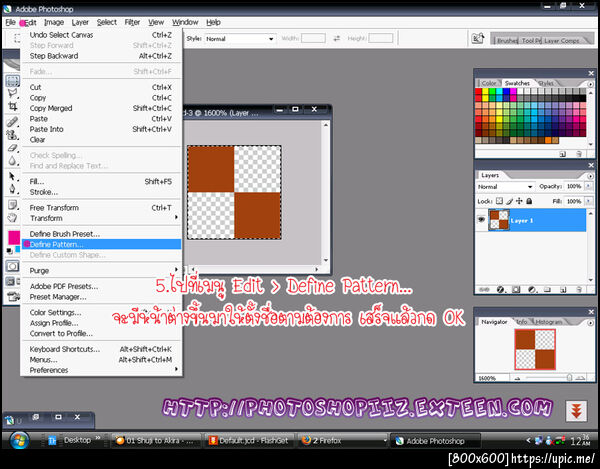
Task: Open the Opacity slider arrow
Action: (x=588, y=186)
